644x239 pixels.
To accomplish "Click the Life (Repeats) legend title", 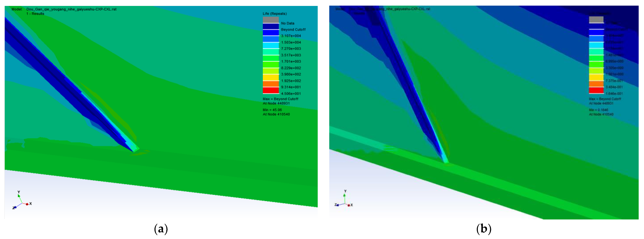I will 274,14.
